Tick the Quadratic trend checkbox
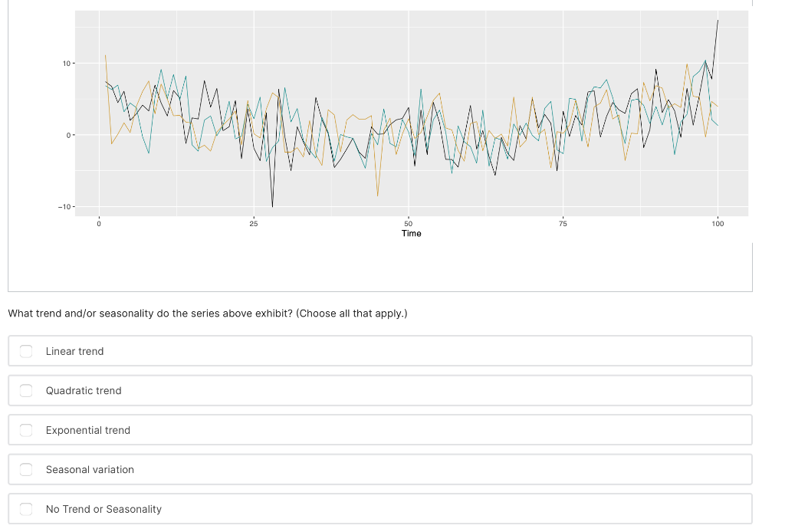The height and width of the screenshot is (532, 785). 26,391
